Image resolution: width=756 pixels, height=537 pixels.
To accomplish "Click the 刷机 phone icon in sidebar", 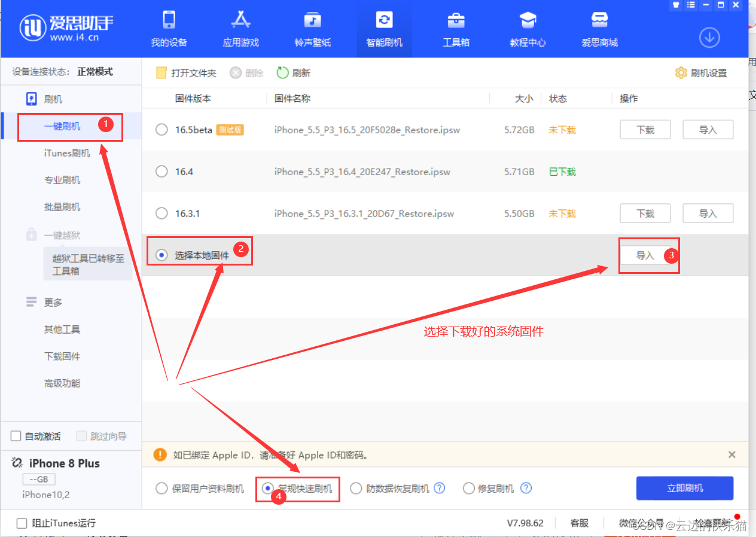I will [32, 99].
